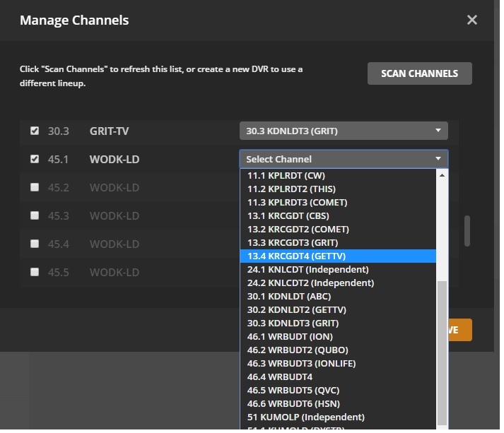Click the dialog's channel list scrollbar
504x433 pixels.
467,231
